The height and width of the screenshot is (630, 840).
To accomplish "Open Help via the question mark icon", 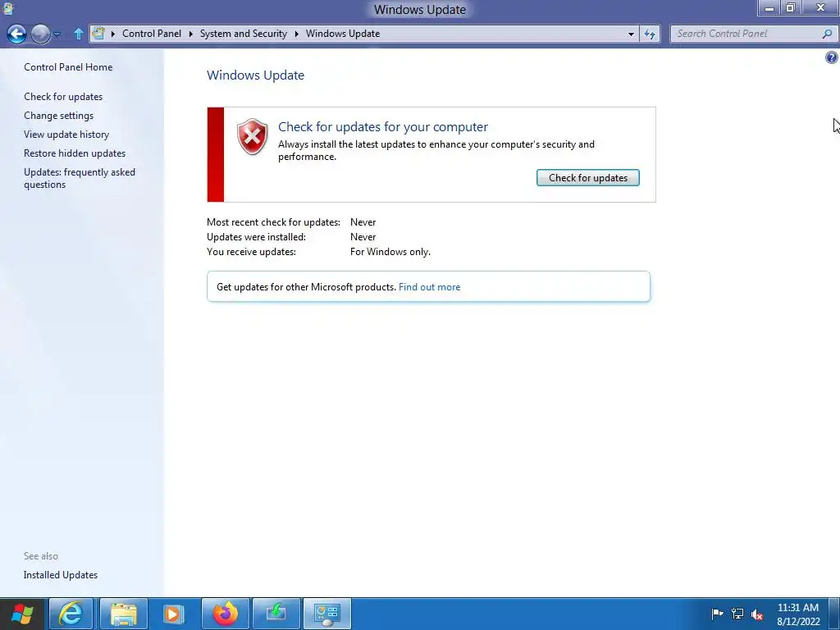I will (832, 57).
